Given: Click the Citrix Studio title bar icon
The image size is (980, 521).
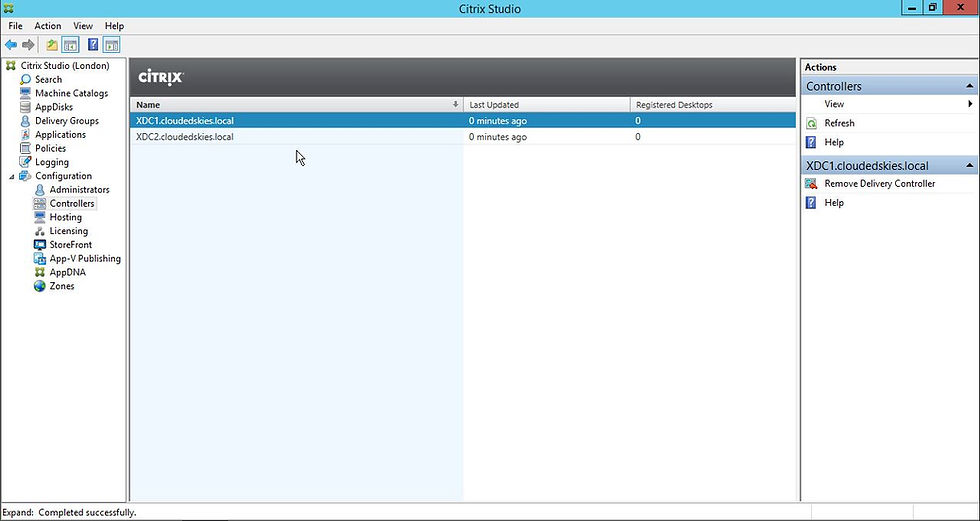Looking at the screenshot, I should click(x=8, y=9).
